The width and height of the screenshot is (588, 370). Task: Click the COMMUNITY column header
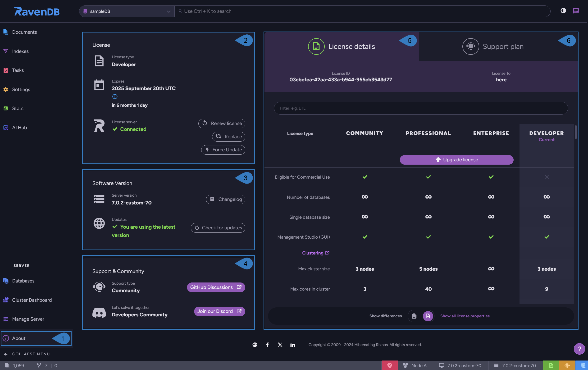click(365, 133)
